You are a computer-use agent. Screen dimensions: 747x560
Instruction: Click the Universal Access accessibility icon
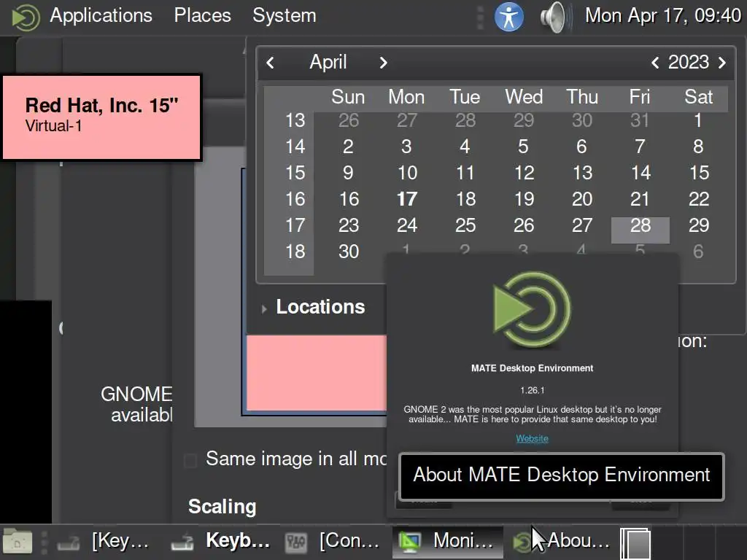[x=508, y=17]
